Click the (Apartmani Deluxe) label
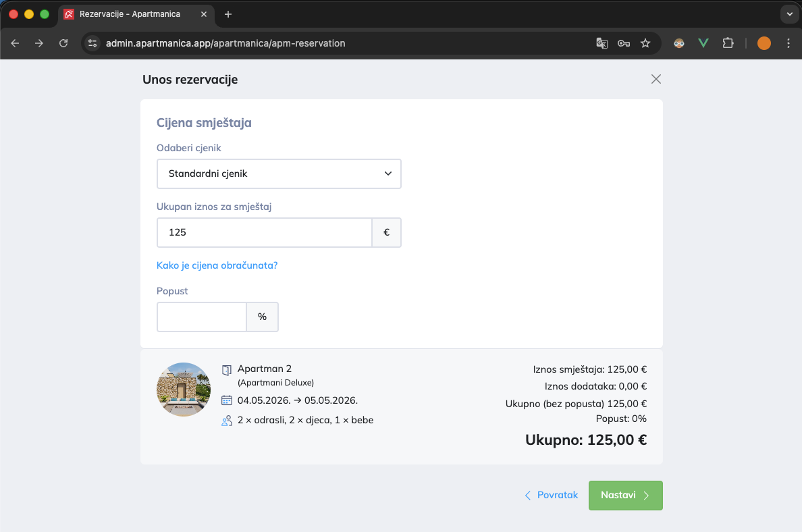 click(275, 383)
